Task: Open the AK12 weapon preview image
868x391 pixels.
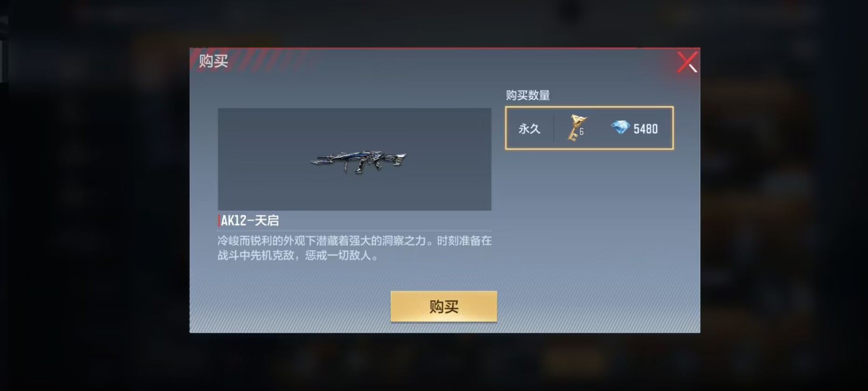Action: tap(358, 161)
